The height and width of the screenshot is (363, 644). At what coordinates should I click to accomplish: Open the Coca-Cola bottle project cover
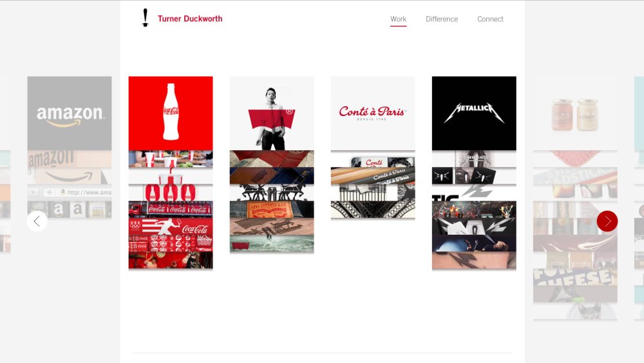coord(171,113)
